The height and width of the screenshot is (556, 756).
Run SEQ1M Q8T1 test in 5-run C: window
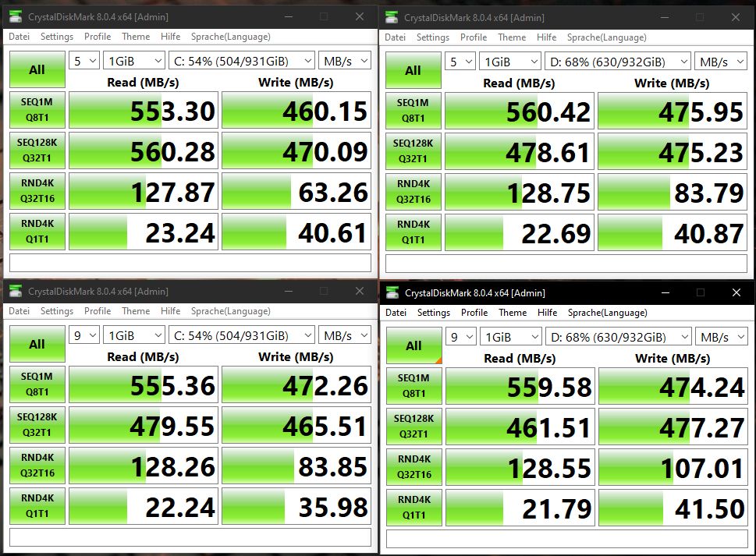click(x=37, y=110)
